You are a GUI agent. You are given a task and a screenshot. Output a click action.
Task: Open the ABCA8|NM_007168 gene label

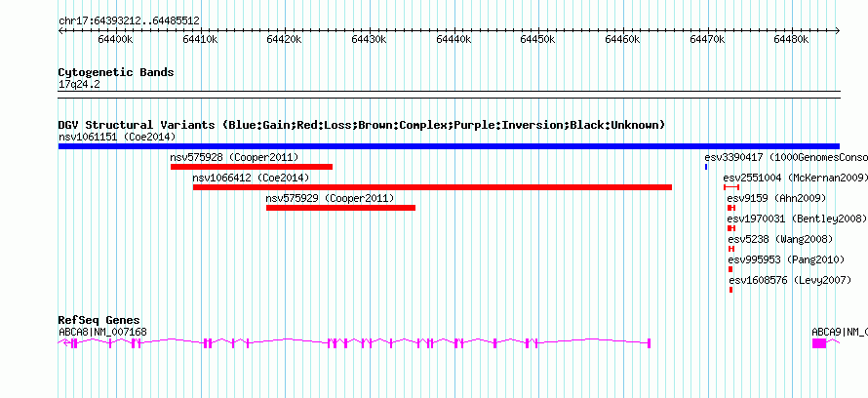(x=103, y=332)
